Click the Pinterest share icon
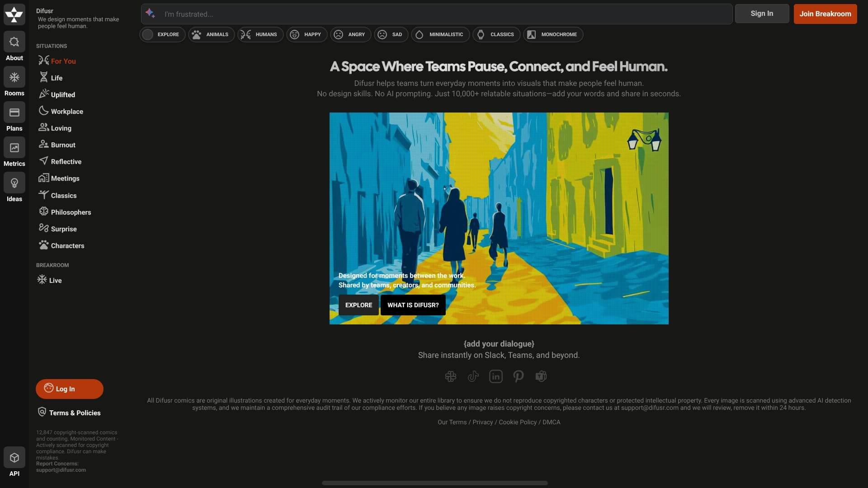 518,376
